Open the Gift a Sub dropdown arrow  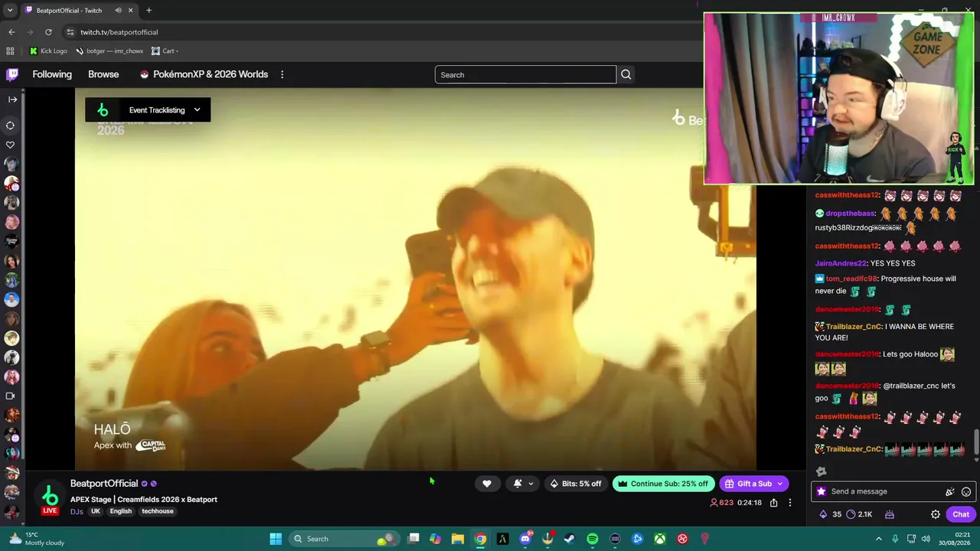[780, 484]
